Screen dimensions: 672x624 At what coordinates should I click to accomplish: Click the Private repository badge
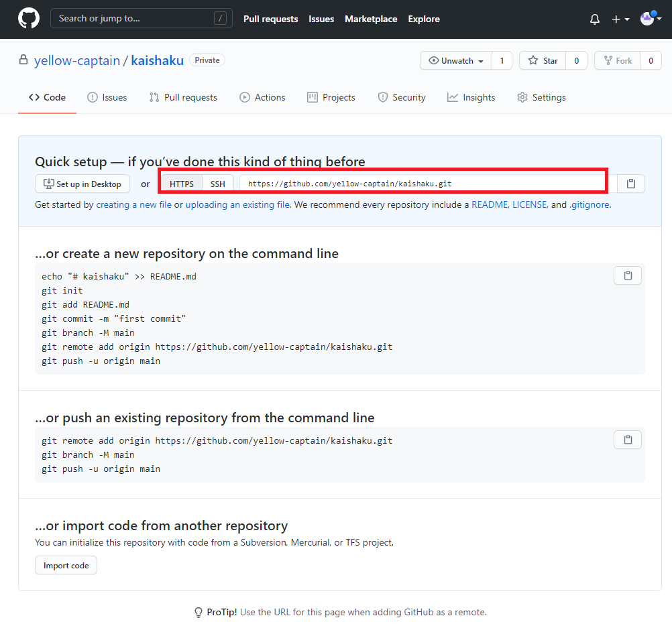click(x=207, y=60)
